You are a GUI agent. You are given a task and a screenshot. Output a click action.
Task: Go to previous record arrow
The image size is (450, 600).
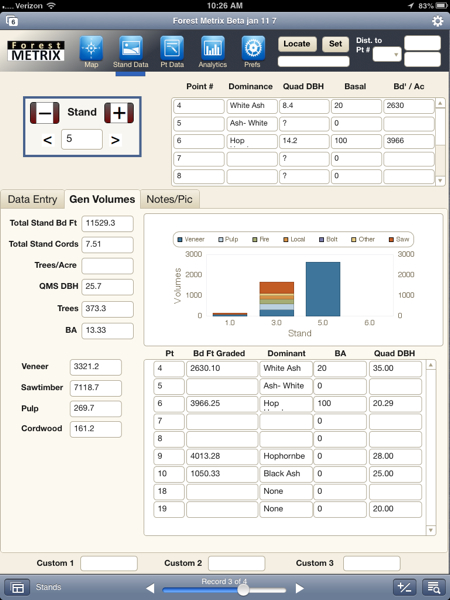point(150,588)
